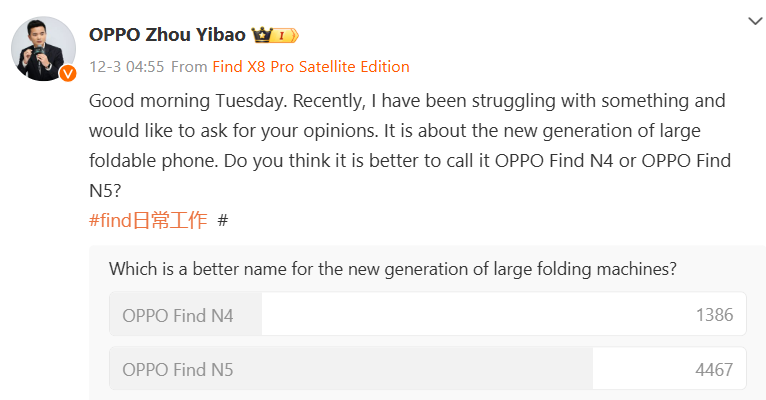
Task: Click the post text starting Good morning Tuesday
Action: (x=409, y=146)
